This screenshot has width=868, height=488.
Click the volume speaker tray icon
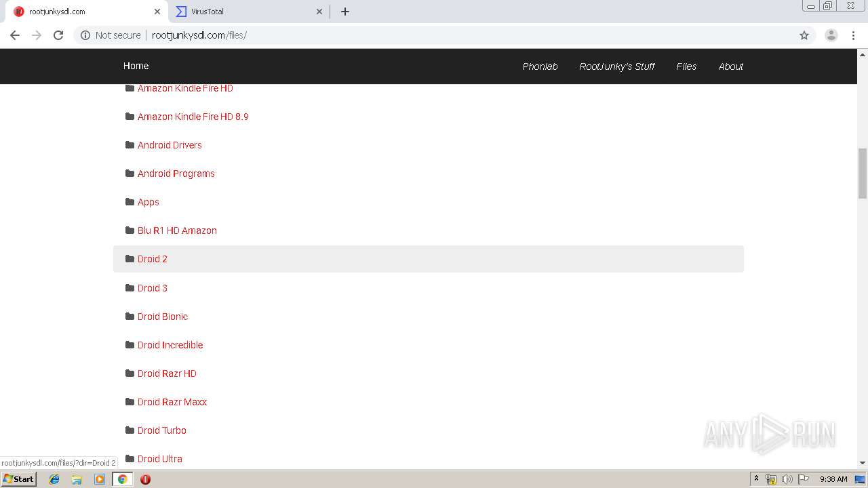pyautogui.click(x=787, y=479)
